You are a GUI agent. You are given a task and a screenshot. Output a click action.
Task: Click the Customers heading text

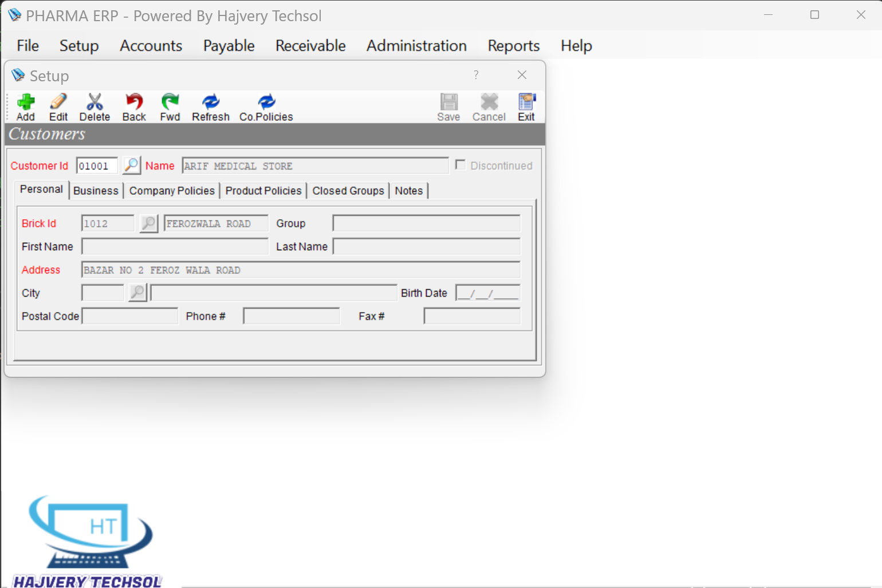[47, 134]
